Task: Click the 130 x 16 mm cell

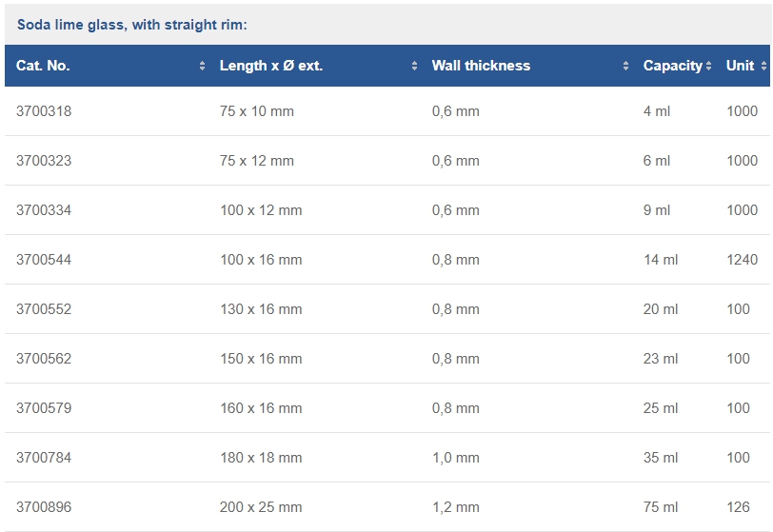Action: click(x=261, y=309)
